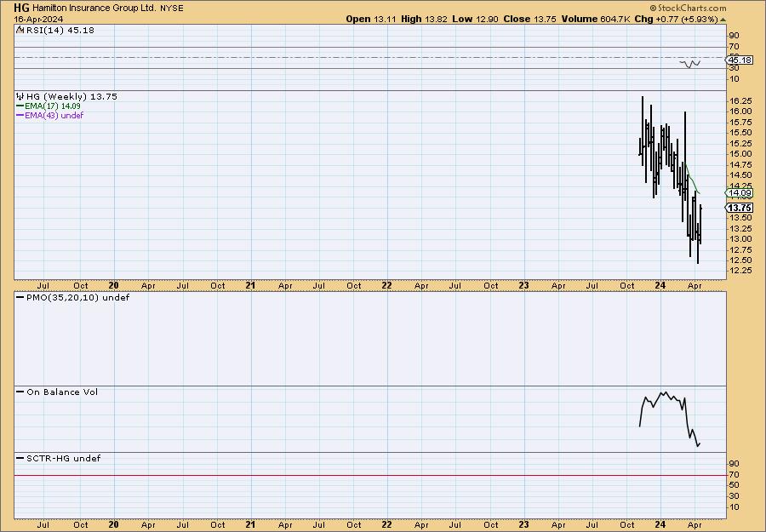This screenshot has height=532, width=766.
Task: Click the RSI(14) 45.18 panel label
Action: (x=60, y=30)
